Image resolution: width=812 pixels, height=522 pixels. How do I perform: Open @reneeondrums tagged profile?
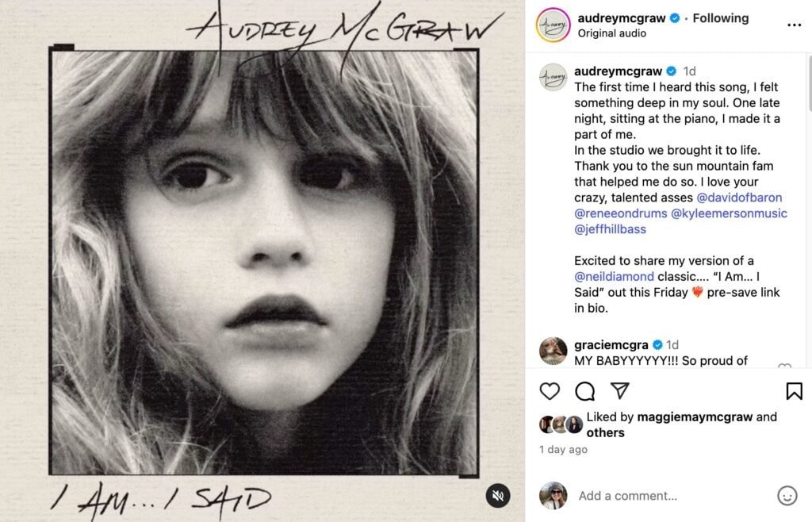pyautogui.click(x=619, y=213)
